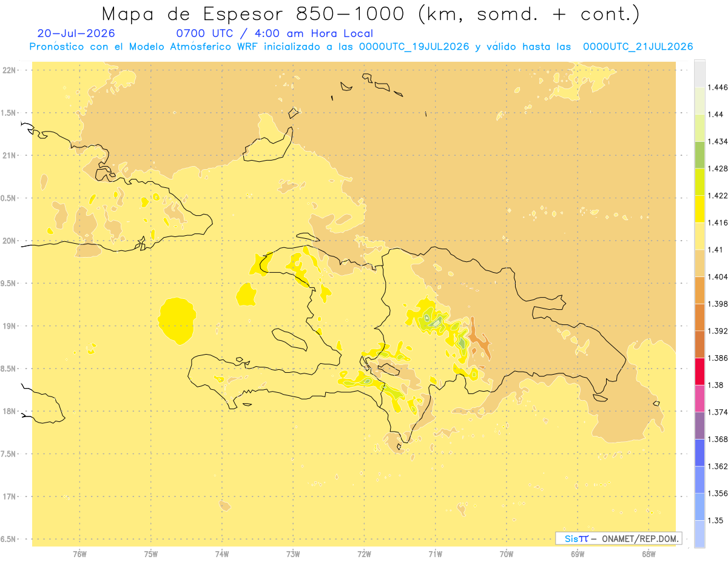This screenshot has height=562, width=728.
Task: Pick the pink colorbar swatch between 1.374 and 1.38
Action: point(699,398)
